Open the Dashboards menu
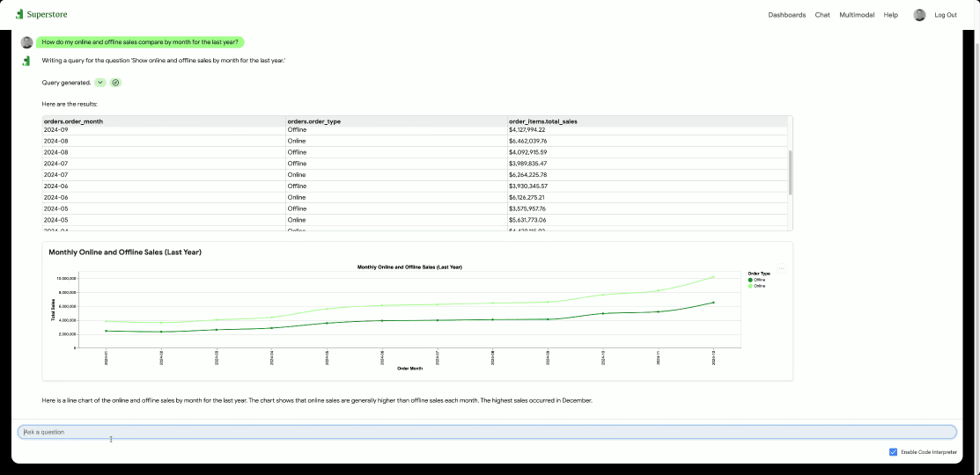The width and height of the screenshot is (980, 475). click(787, 15)
